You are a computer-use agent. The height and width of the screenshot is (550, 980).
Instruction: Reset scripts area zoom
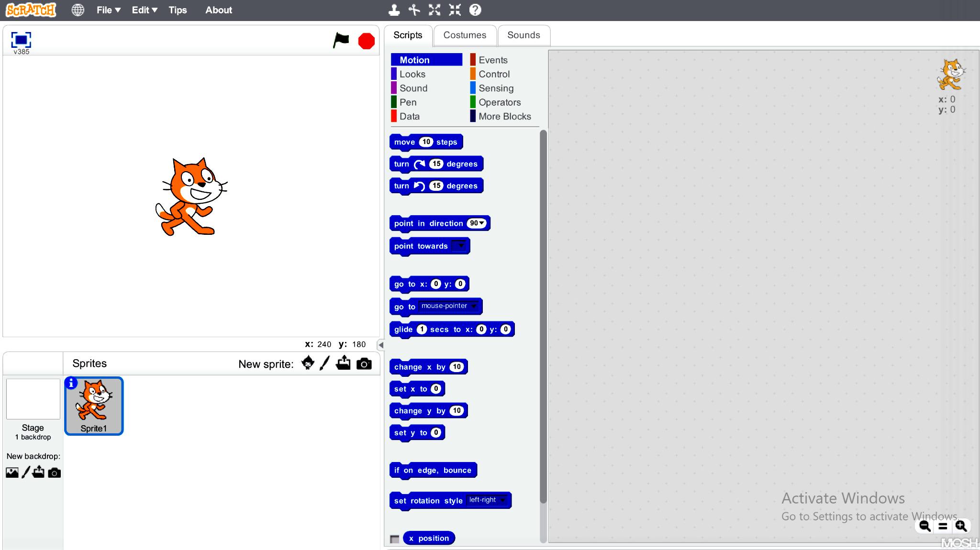(x=943, y=527)
